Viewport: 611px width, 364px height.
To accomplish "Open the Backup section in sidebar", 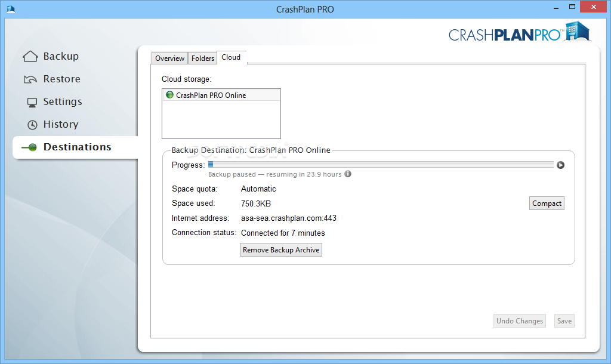I will click(61, 57).
